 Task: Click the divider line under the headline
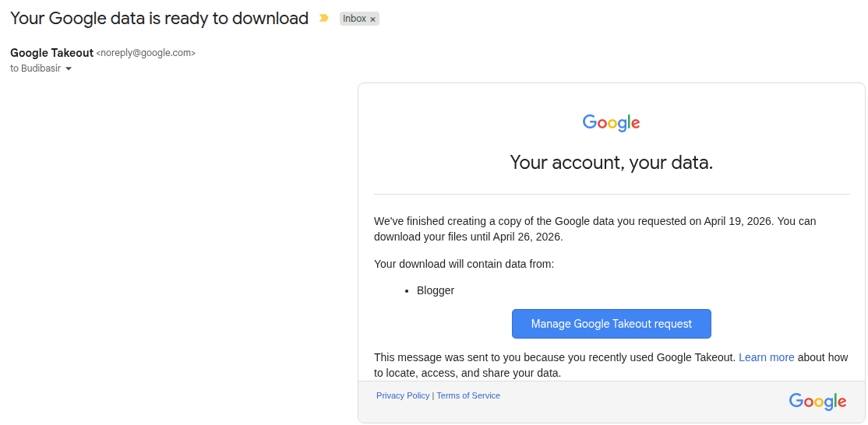click(611, 194)
